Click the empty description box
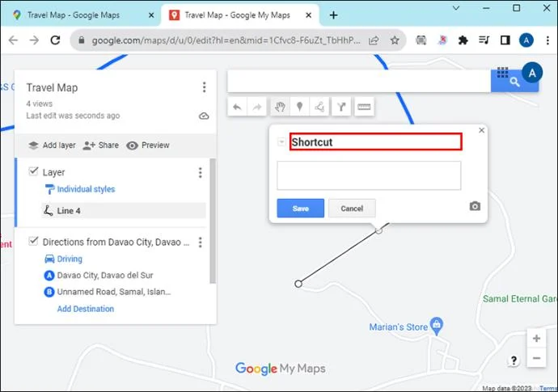This screenshot has width=558, height=392. click(x=369, y=175)
